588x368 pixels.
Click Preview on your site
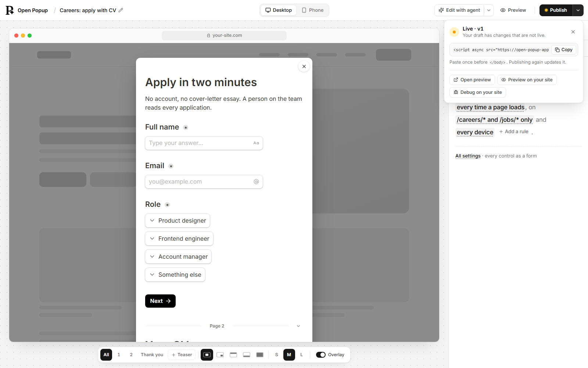(x=527, y=80)
